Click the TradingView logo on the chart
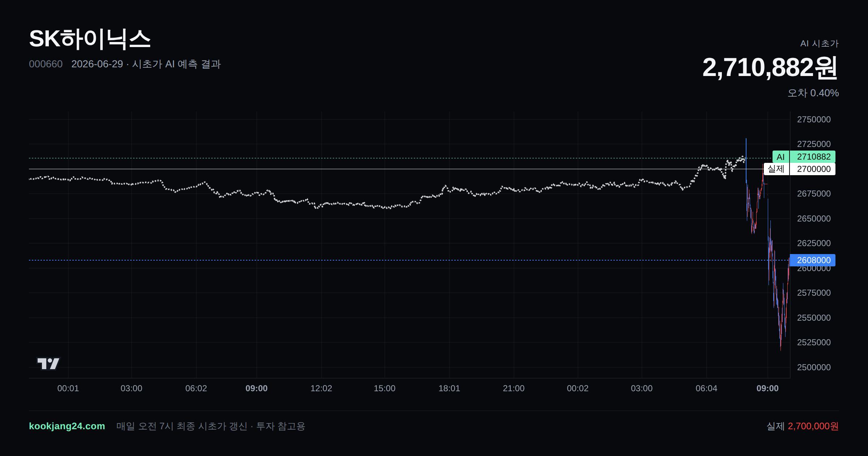The image size is (868, 456). pyautogui.click(x=48, y=363)
